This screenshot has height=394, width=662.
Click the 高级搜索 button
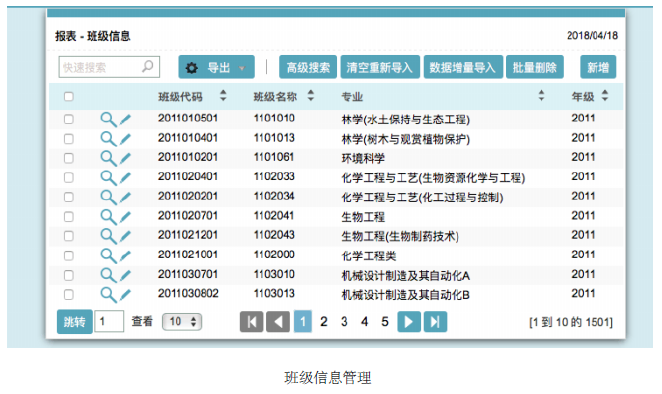308,67
